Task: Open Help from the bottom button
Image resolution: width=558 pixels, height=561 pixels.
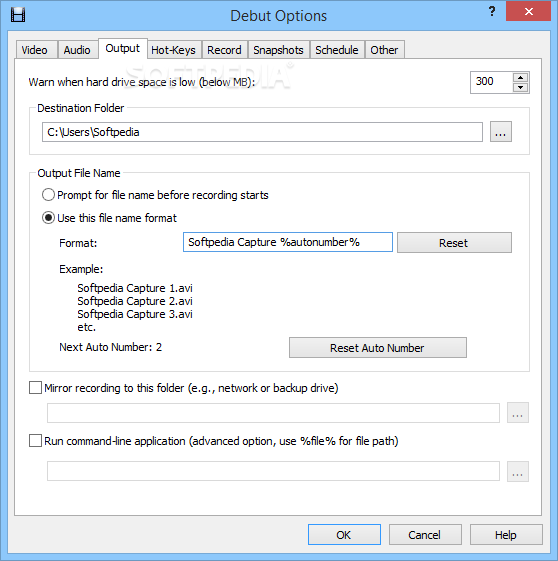Action: click(506, 535)
